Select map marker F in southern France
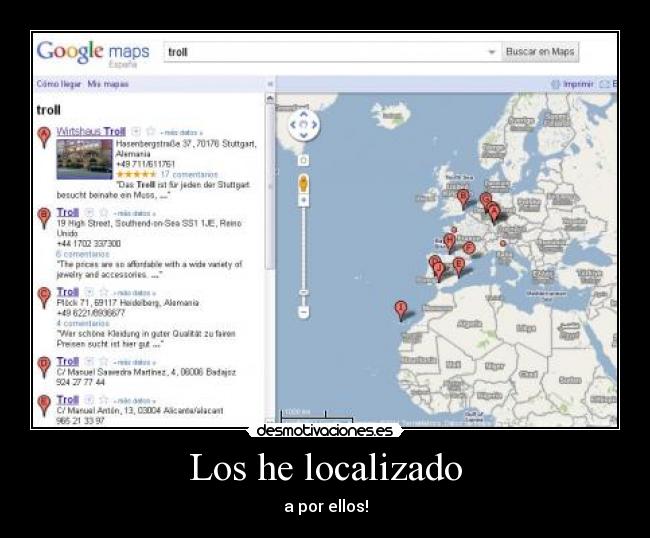The image size is (650, 538). [x=469, y=249]
